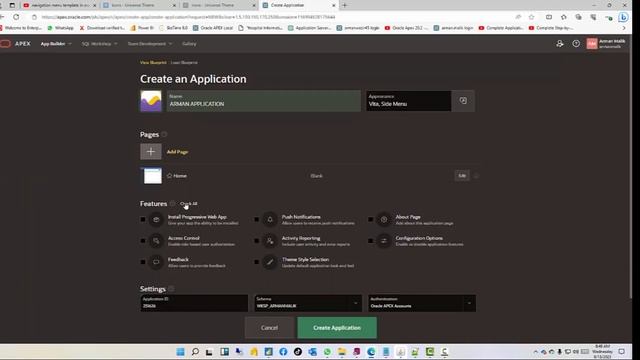Click the Add Page link
The height and width of the screenshot is (360, 640).
pos(178,152)
